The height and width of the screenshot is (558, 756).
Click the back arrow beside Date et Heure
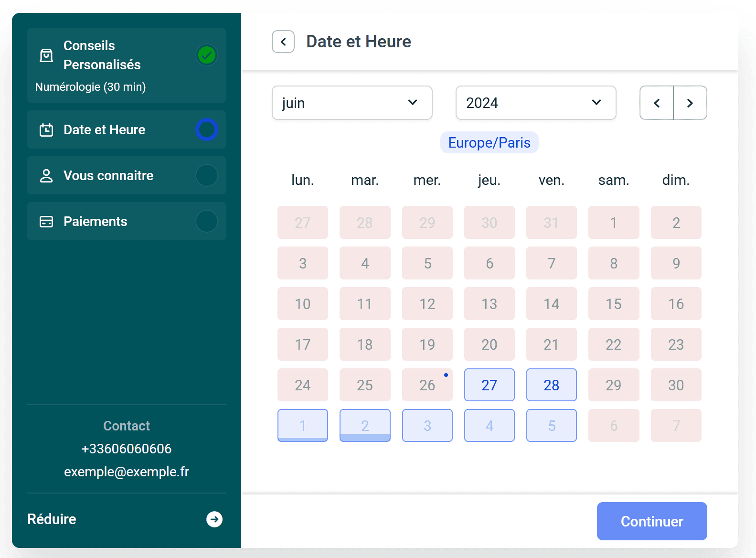(283, 42)
